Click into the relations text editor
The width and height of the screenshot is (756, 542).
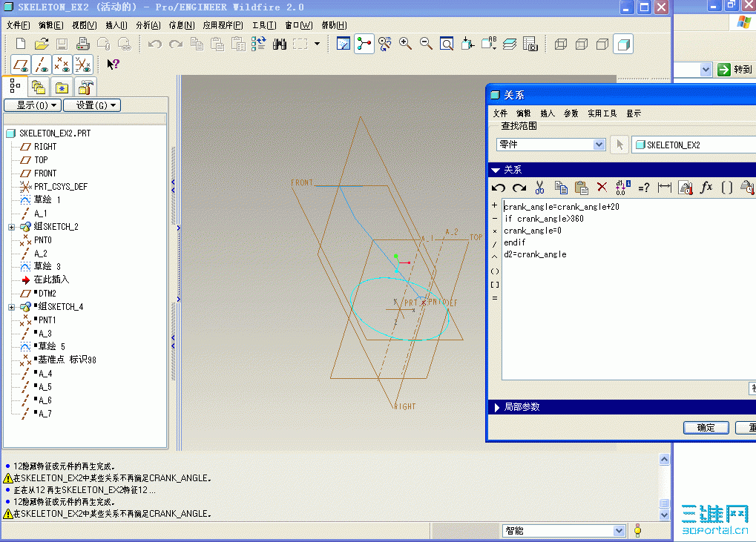click(x=628, y=289)
